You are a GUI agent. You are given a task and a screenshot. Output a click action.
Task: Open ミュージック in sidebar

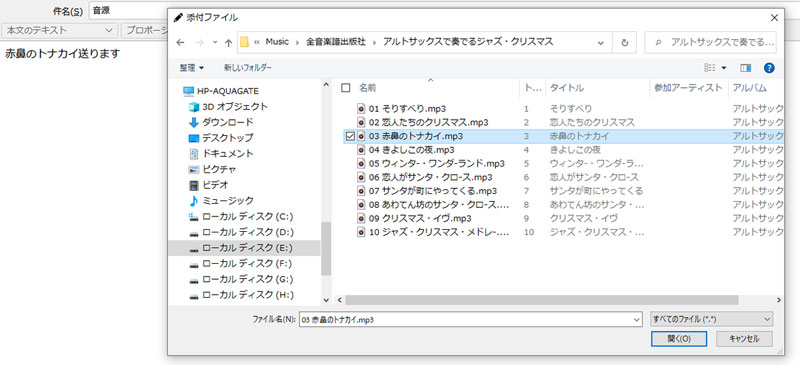coord(227,201)
